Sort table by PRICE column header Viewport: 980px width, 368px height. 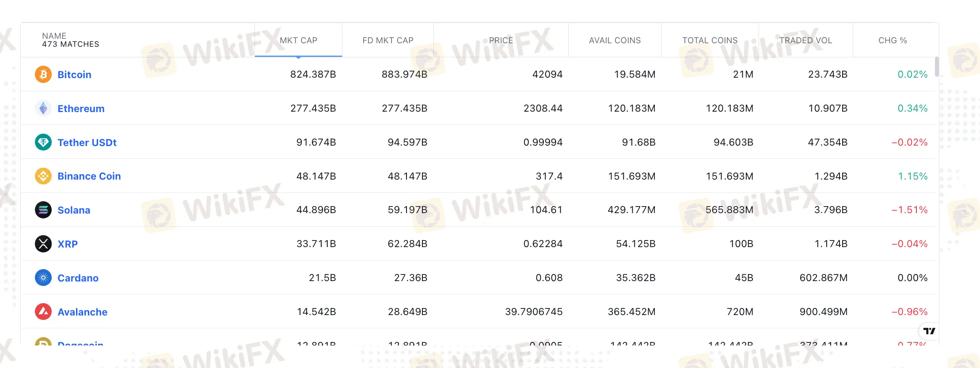[501, 40]
